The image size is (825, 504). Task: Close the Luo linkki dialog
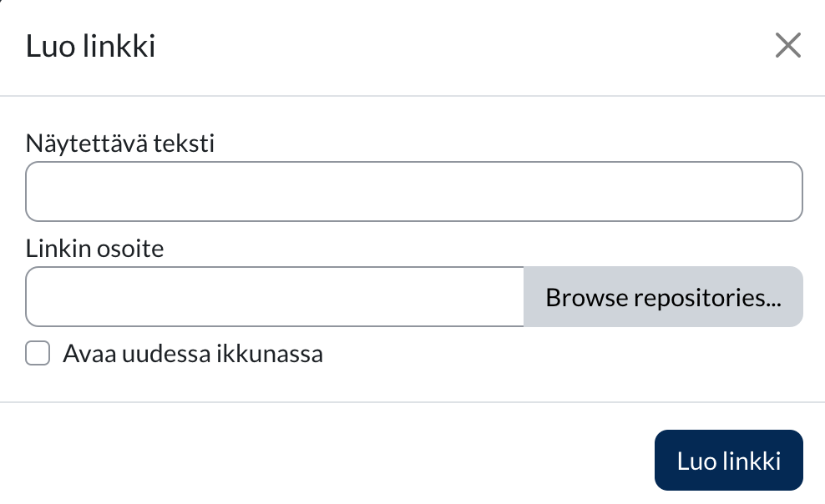click(x=787, y=46)
